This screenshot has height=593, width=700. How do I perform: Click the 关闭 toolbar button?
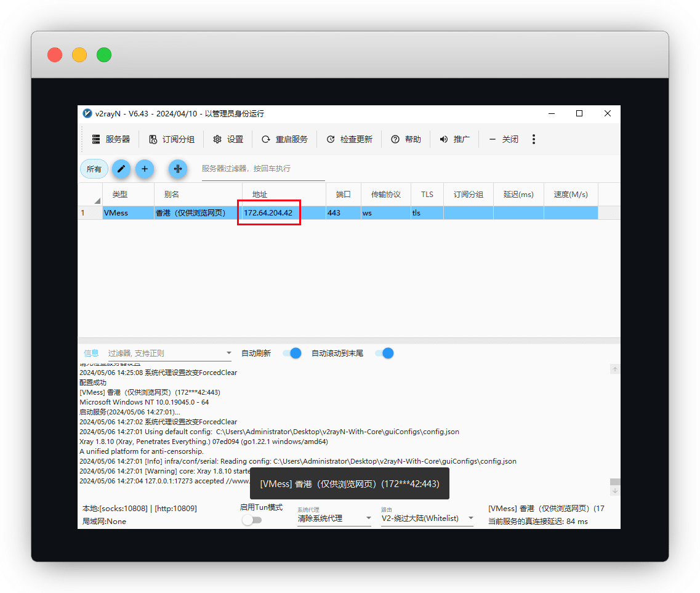click(x=503, y=139)
